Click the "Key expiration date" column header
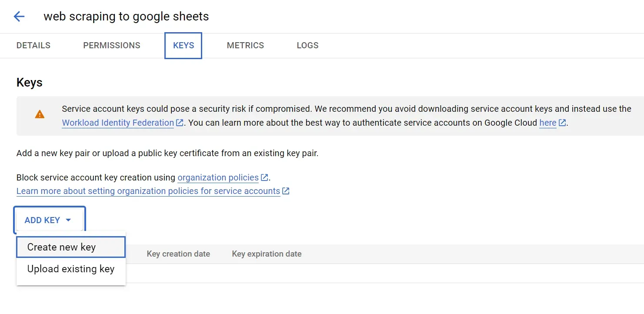The width and height of the screenshot is (644, 314). (267, 254)
